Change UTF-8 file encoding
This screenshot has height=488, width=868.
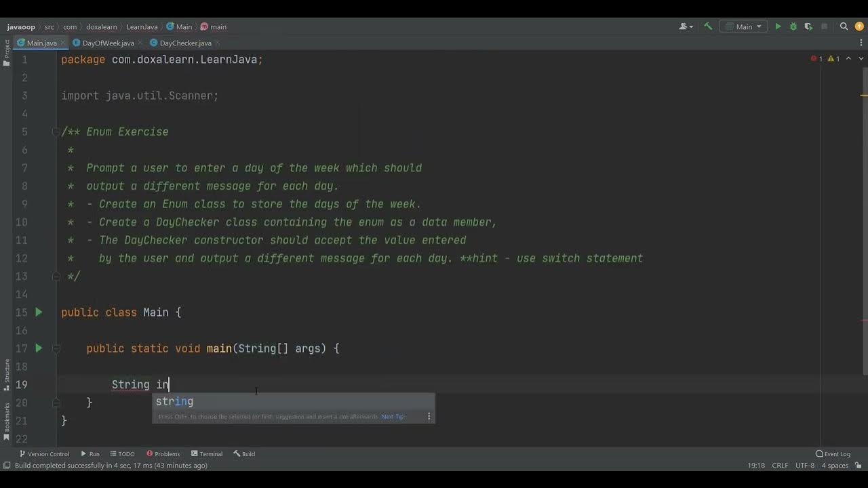point(805,466)
